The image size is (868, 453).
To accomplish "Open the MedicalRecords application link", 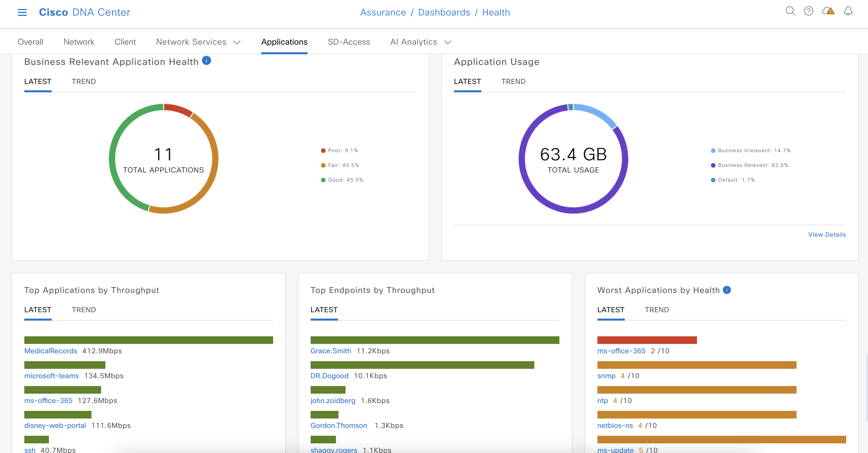I will click(50, 351).
